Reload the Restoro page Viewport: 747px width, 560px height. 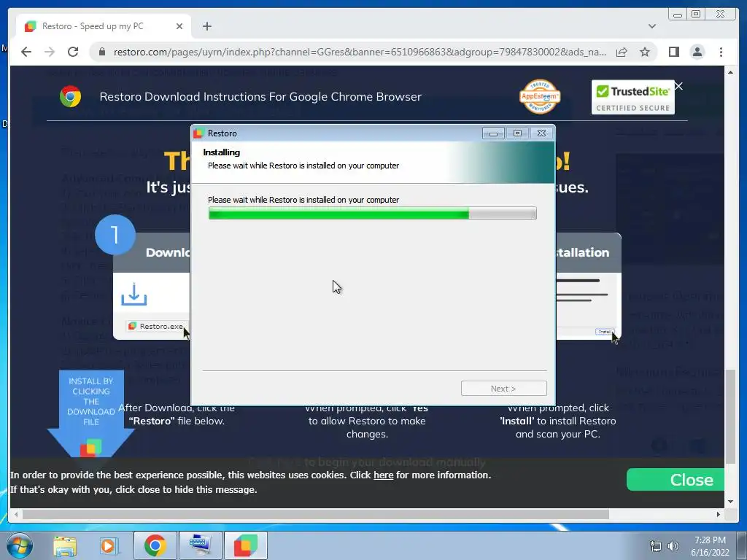(73, 52)
